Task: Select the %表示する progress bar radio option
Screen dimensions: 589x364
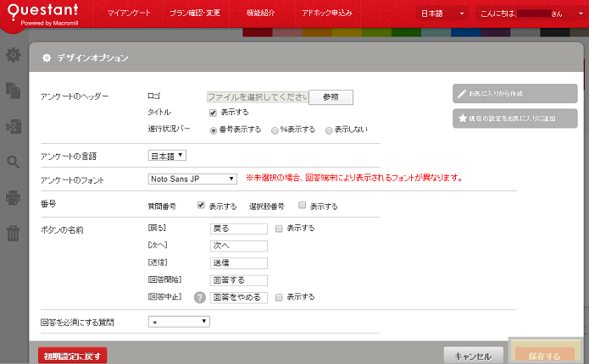Action: pos(275,130)
